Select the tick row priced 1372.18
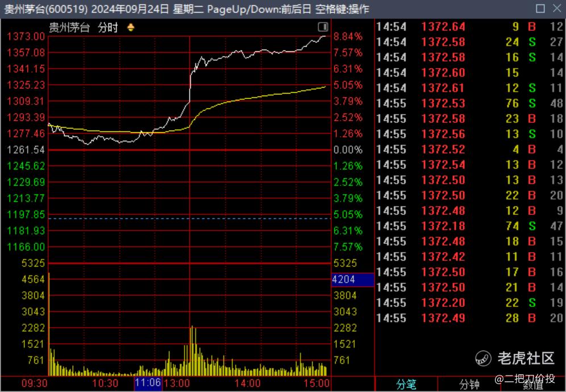 [470, 226]
